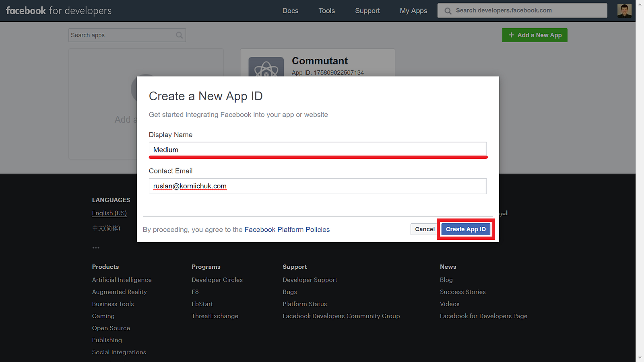
Task: Open the Facebook Platform Policies link
Action: click(287, 230)
